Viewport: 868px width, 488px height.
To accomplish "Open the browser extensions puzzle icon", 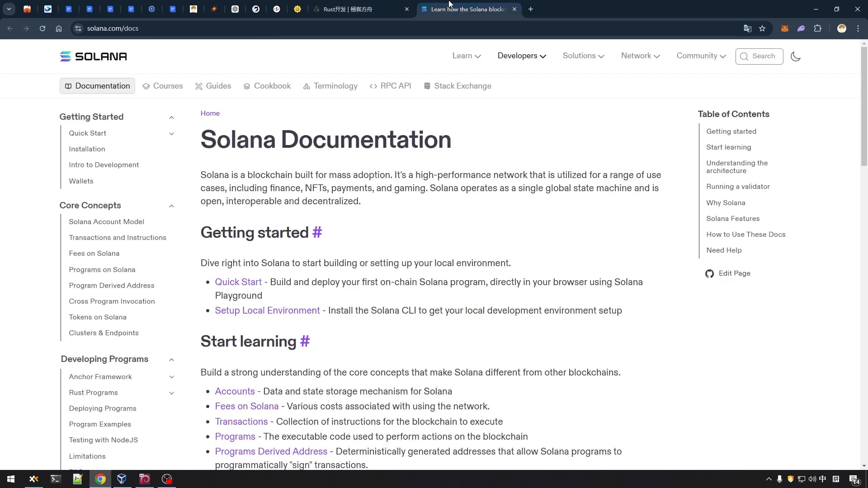I will 817,28.
